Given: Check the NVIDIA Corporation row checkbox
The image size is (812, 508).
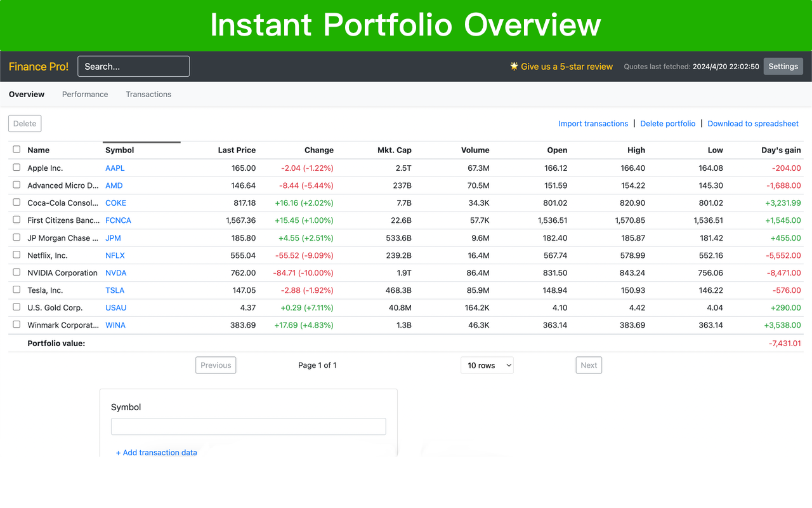Looking at the screenshot, I should pyautogui.click(x=16, y=272).
